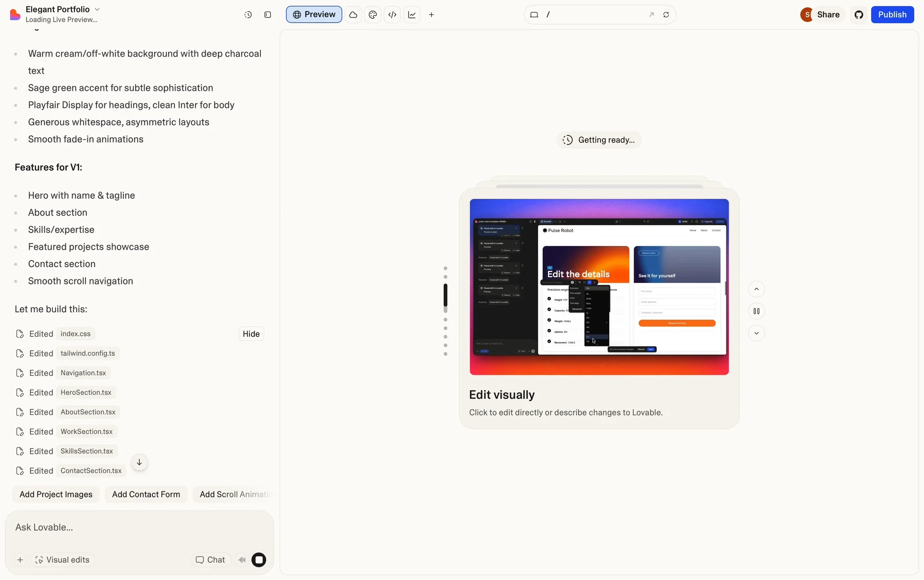Screen dimensions: 924x580
Task: Toggle Visual edits mode
Action: 63,560
